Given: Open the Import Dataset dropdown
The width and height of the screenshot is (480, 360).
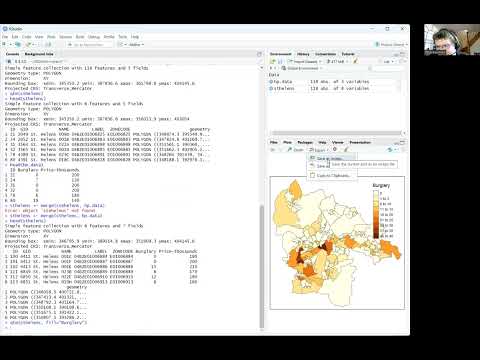Looking at the screenshot, I should pos(305,61).
